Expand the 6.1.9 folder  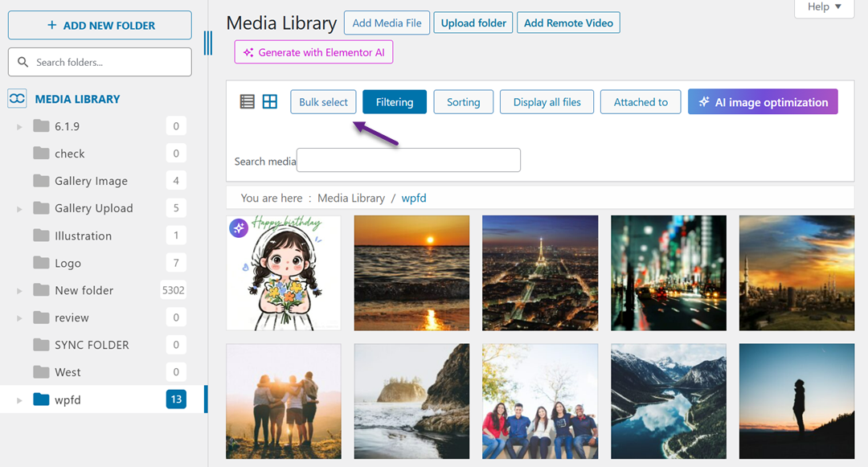coord(18,125)
